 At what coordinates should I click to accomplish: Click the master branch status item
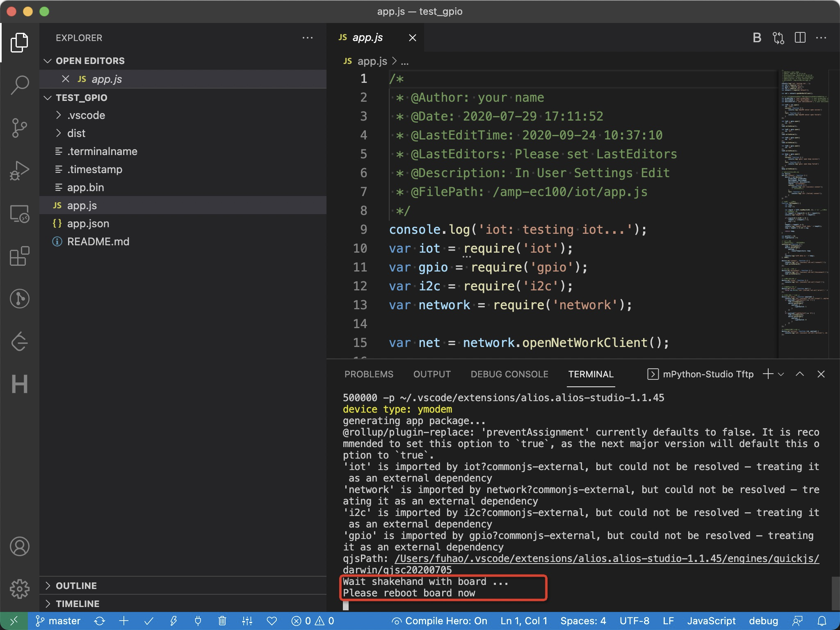[x=58, y=621]
